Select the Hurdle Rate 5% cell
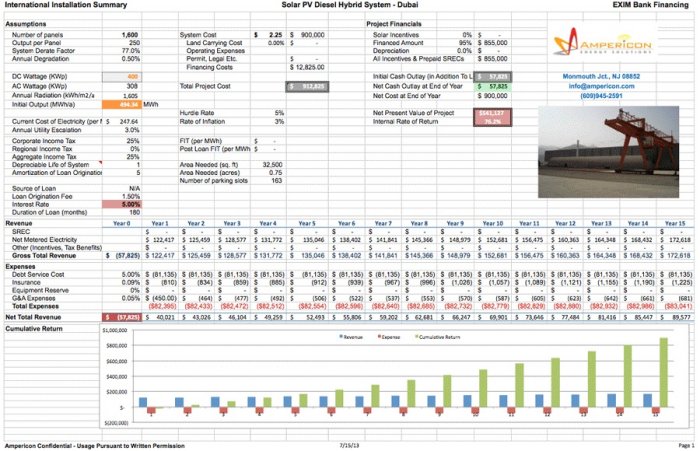This screenshot has width=700, height=451. coord(279,113)
